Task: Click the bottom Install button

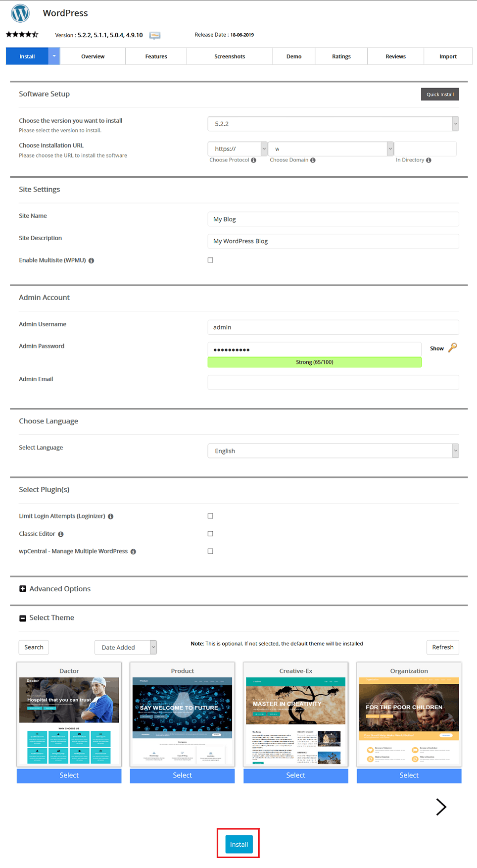Action: coord(239,844)
